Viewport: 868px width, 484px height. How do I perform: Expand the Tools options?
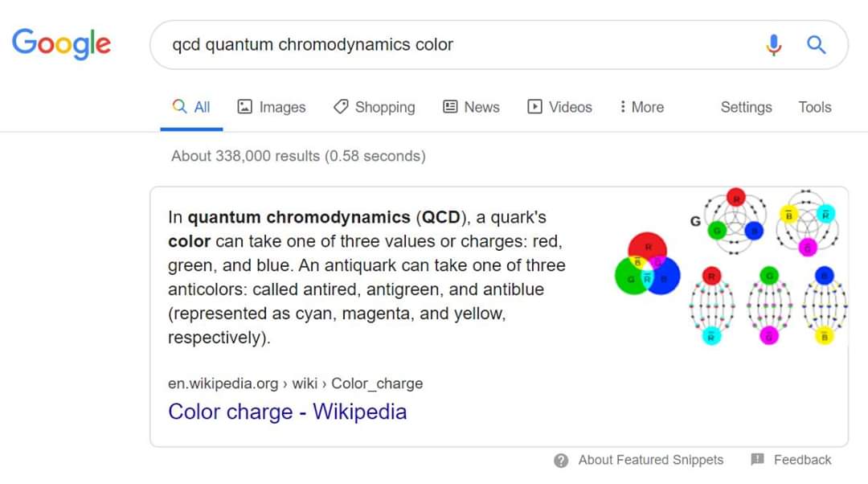(x=814, y=107)
